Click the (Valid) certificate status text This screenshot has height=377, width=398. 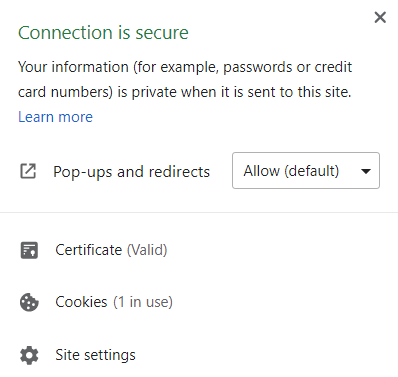(x=147, y=250)
